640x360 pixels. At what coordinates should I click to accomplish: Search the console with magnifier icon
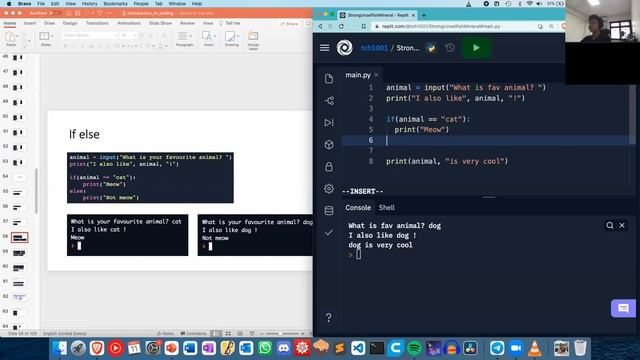pyautogui.click(x=610, y=225)
